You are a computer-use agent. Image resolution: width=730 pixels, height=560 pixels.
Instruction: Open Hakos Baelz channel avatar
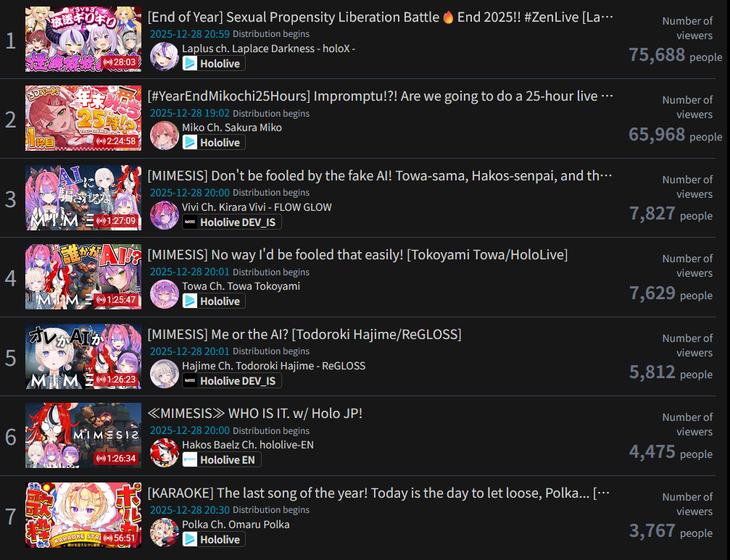coord(165,453)
